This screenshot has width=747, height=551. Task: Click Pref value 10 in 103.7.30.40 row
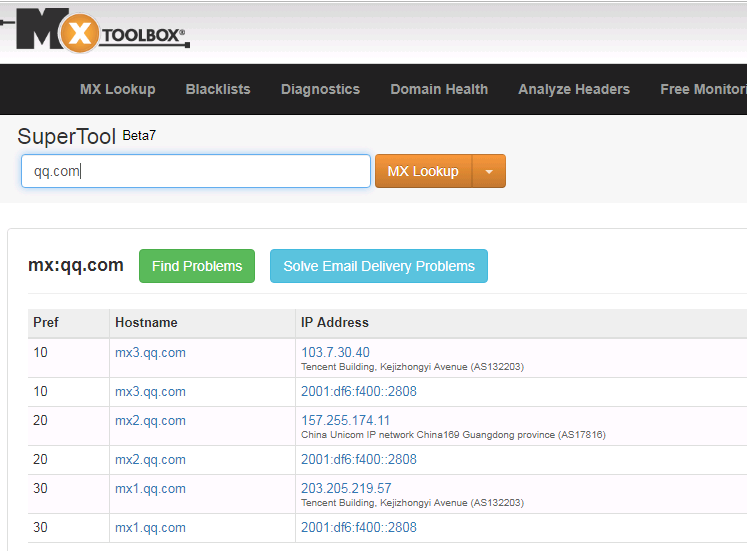[x=40, y=353]
